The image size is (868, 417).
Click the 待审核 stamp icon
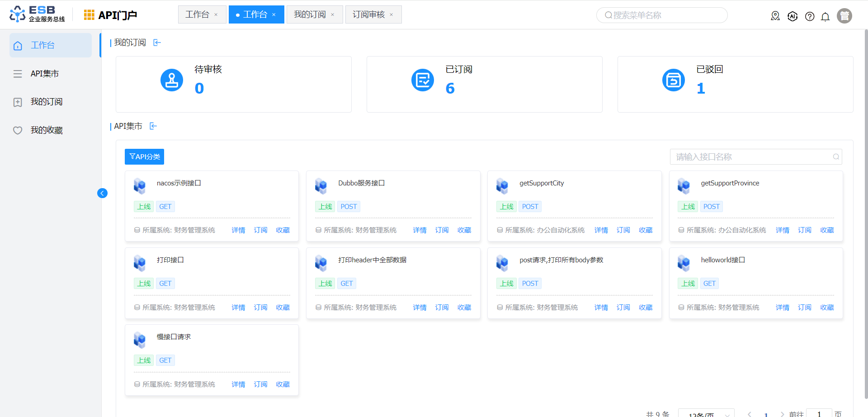click(172, 81)
